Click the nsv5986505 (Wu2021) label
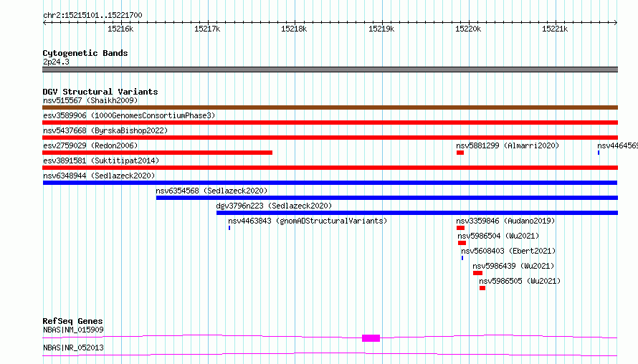The width and height of the screenshot is (638, 364). [520, 281]
